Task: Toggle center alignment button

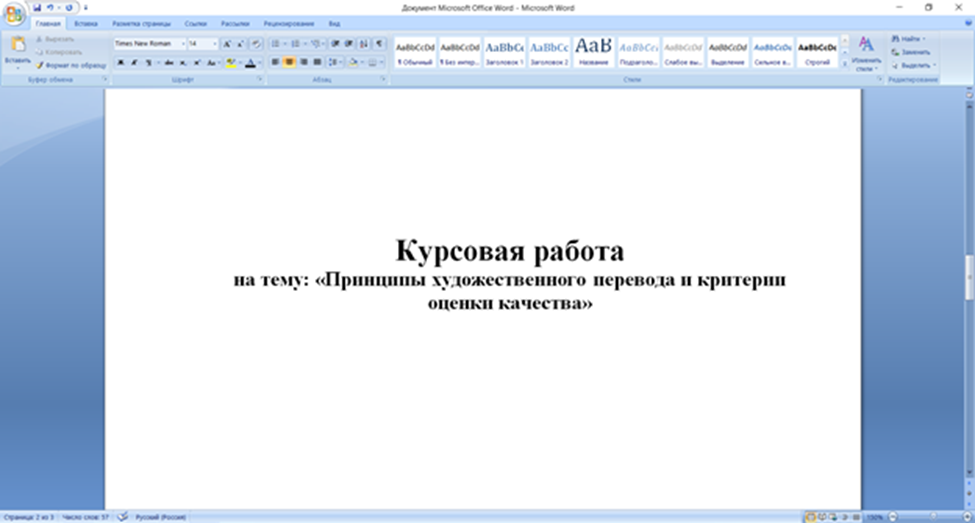Action: [289, 63]
